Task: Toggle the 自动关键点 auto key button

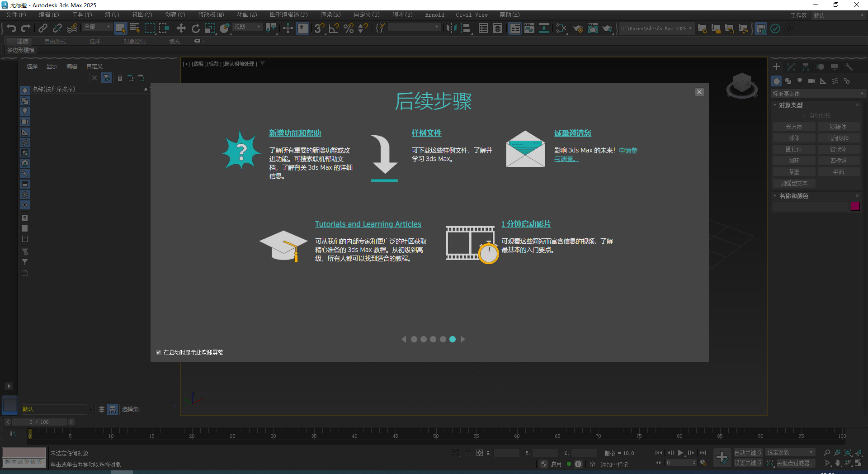Action: click(x=748, y=453)
